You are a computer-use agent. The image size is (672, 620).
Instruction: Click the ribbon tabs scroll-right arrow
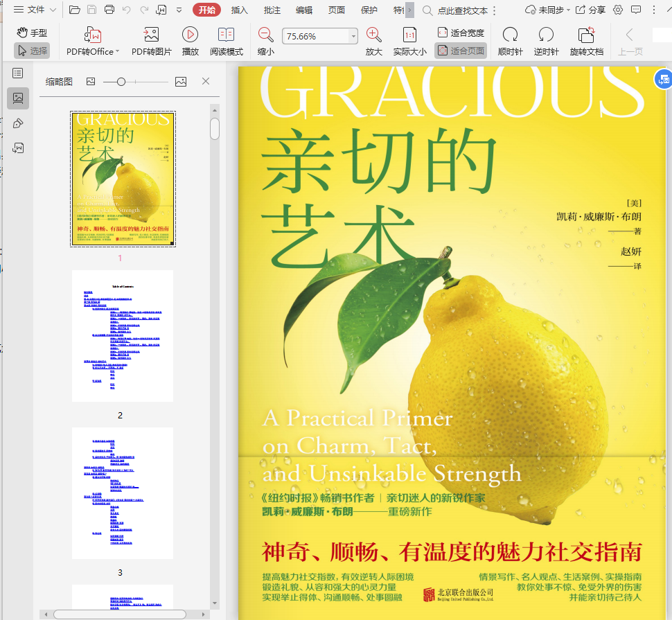pos(409,10)
